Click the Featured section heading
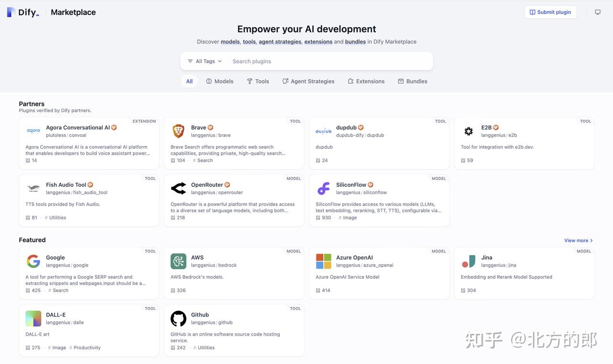613x364 pixels. tap(33, 240)
